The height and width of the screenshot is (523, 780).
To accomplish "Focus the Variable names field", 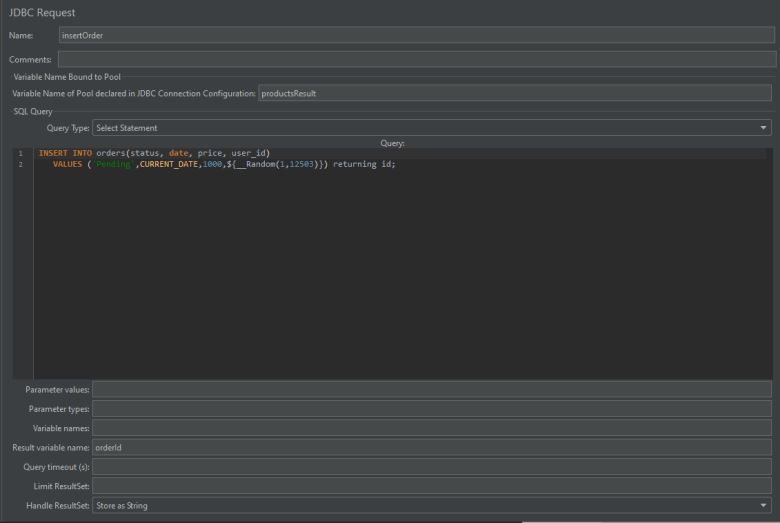I will [x=431, y=428].
